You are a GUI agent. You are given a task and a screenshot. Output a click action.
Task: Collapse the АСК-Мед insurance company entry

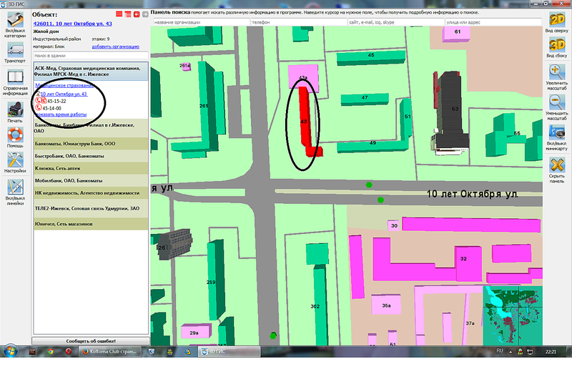pyautogui.click(x=91, y=71)
